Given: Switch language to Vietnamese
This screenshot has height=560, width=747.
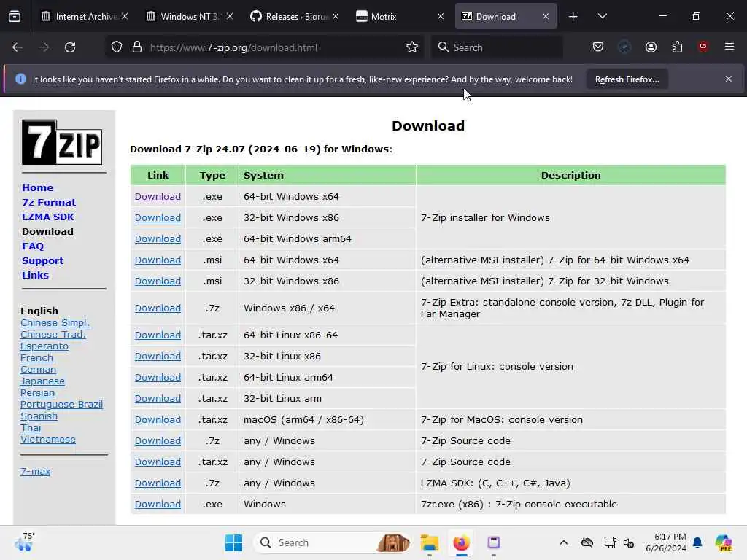Looking at the screenshot, I should tap(48, 440).
